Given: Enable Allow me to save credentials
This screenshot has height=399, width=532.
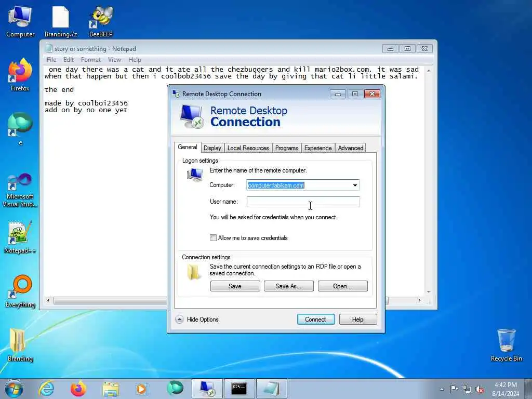Looking at the screenshot, I should coord(213,238).
